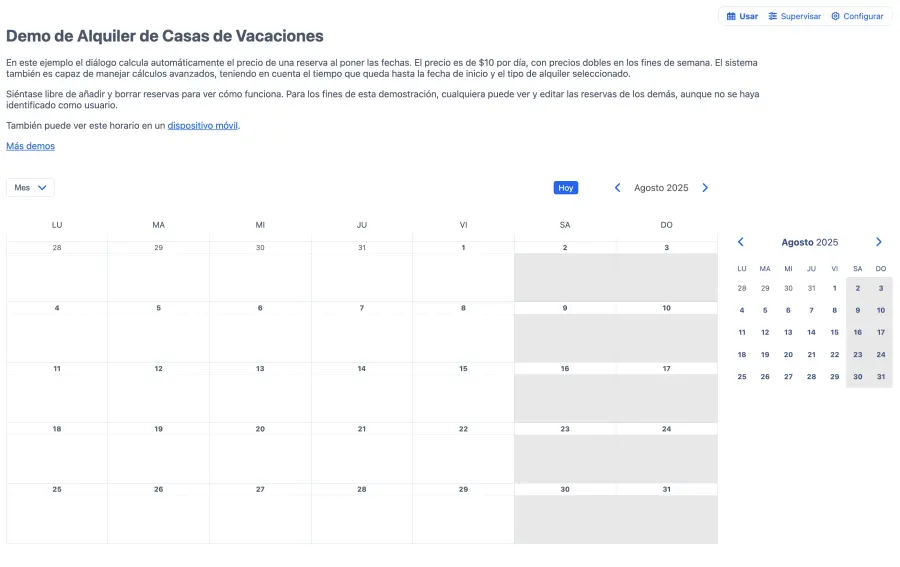Go to previous month in main calendar

pyautogui.click(x=617, y=188)
